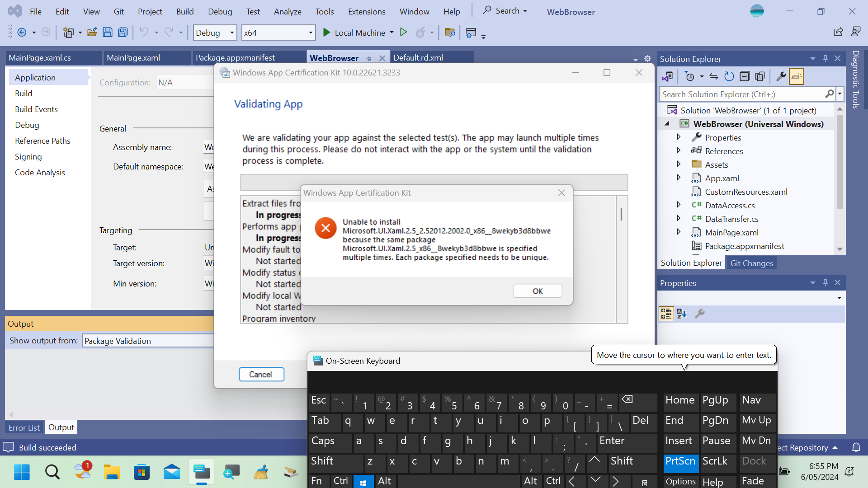Switch to the Git Changes tab

pyautogui.click(x=751, y=263)
